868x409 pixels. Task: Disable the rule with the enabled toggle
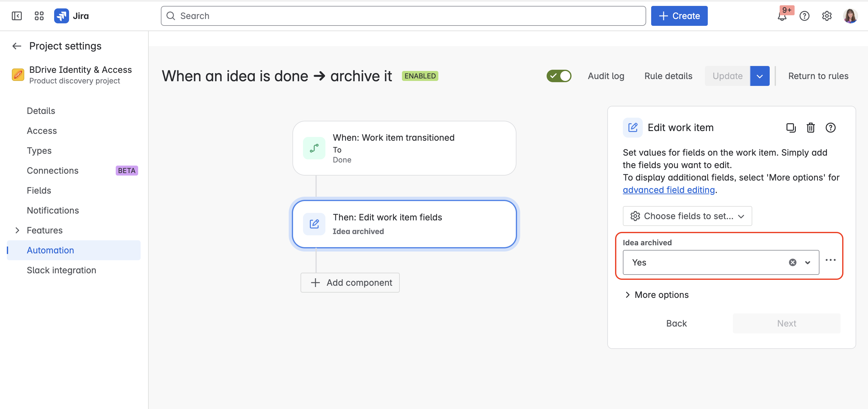pyautogui.click(x=559, y=76)
